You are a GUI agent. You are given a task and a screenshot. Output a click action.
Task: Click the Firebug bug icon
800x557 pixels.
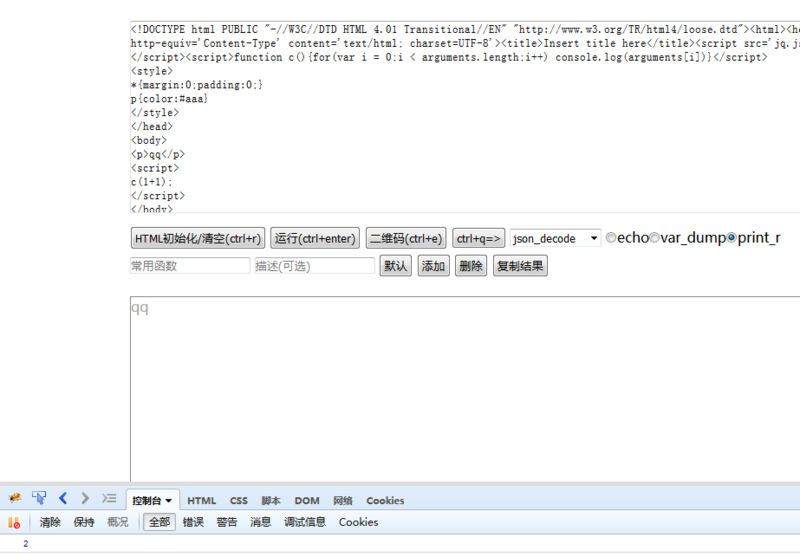pos(15,498)
